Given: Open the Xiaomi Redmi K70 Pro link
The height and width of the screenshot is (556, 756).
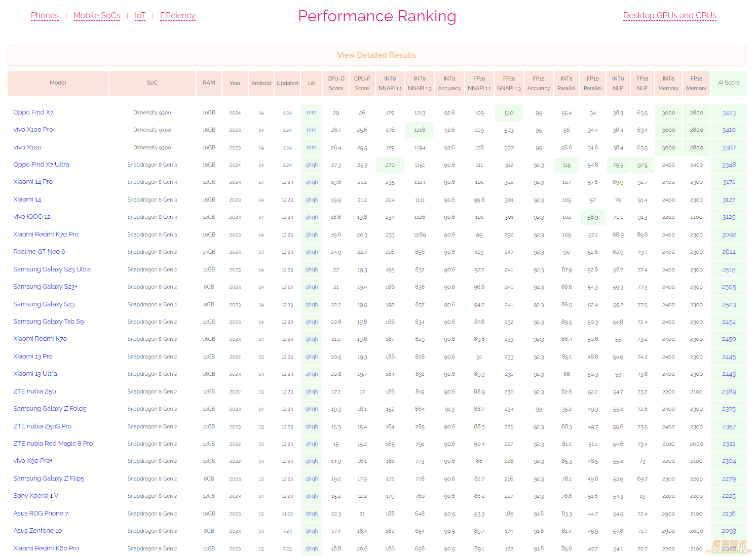Looking at the screenshot, I should (x=46, y=234).
